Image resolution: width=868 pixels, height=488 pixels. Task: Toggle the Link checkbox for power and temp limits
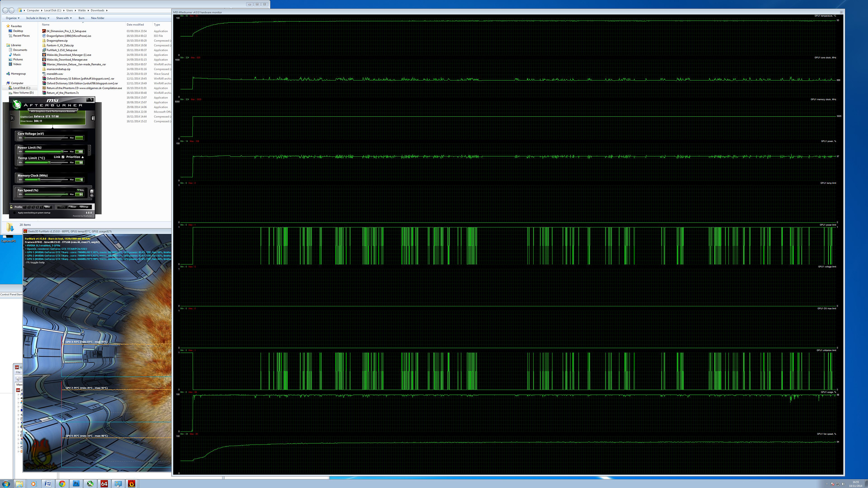(x=63, y=157)
